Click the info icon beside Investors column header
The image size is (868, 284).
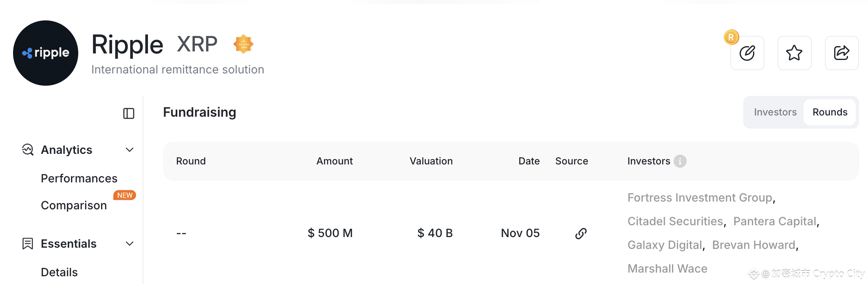(680, 161)
